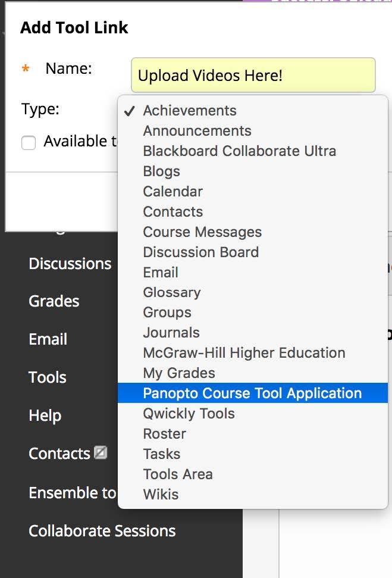This screenshot has height=578, width=392.
Task: Tick the Available to Users checkbox
Action: click(x=29, y=142)
